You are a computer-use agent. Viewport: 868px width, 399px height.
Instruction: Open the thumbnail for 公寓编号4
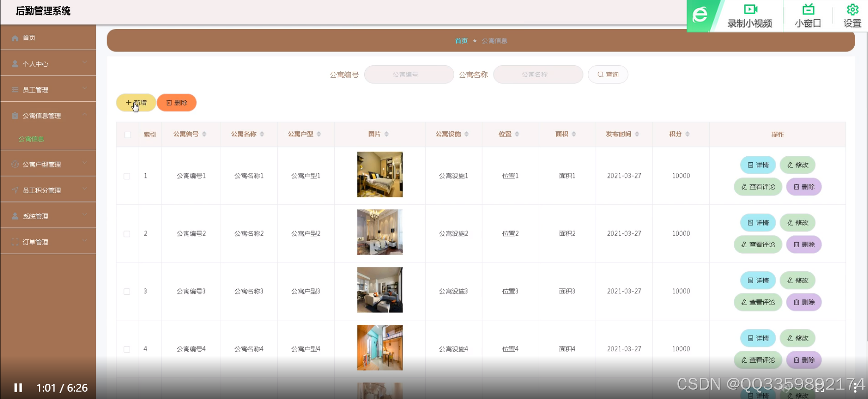click(x=380, y=347)
